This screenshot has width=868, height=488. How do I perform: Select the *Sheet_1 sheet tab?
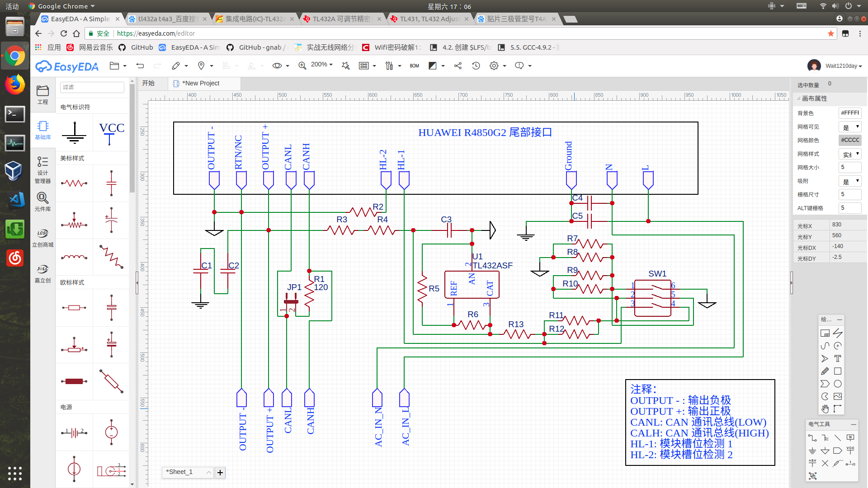pos(187,472)
